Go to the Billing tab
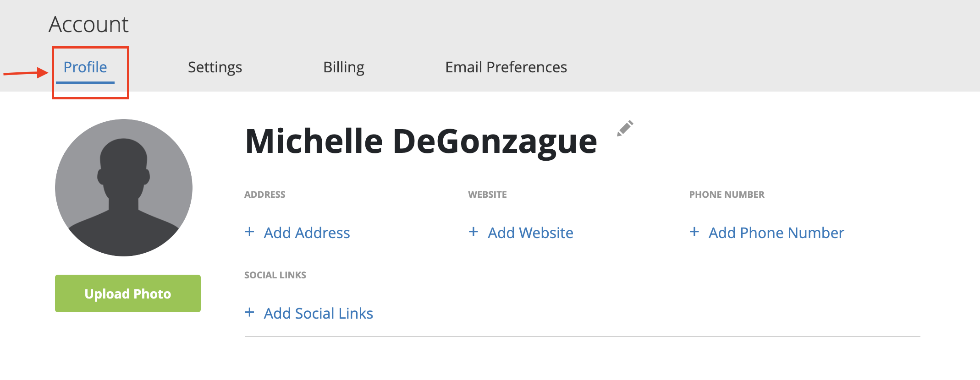 point(344,67)
